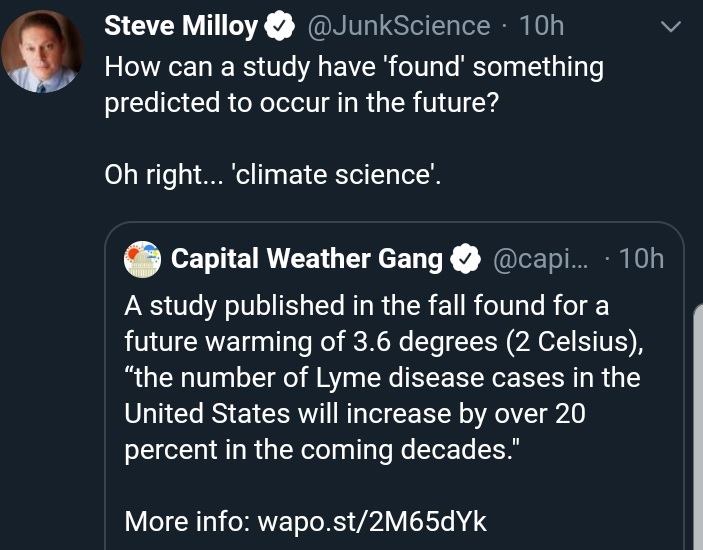Click the "future warming of 3.6 degrees" line

(x=384, y=340)
